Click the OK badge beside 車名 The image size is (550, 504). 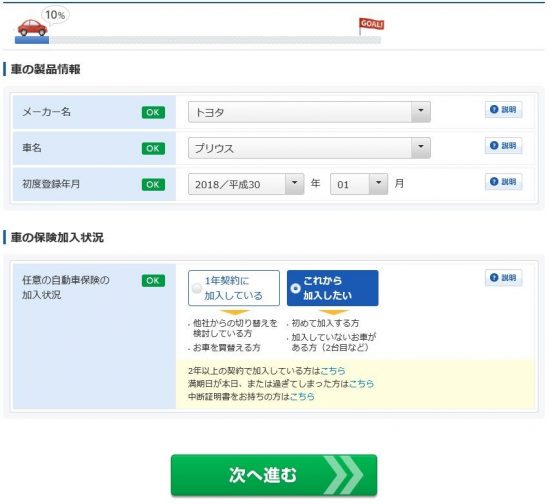(153, 149)
